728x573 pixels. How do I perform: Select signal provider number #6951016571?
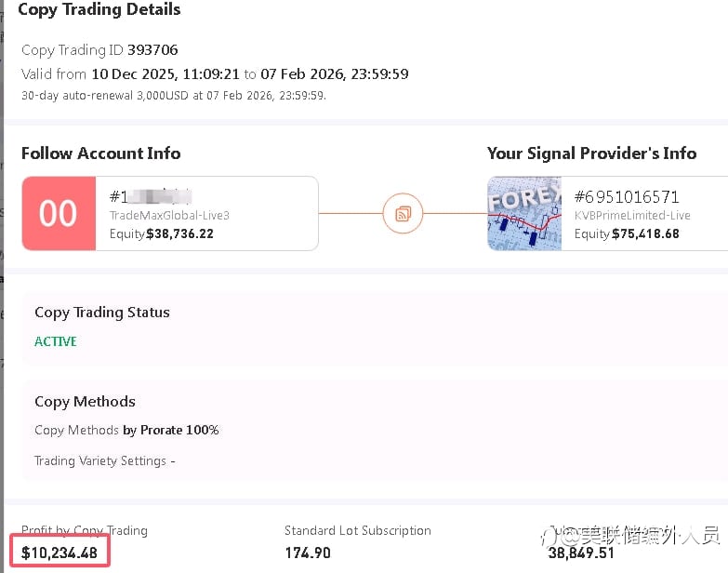point(626,197)
